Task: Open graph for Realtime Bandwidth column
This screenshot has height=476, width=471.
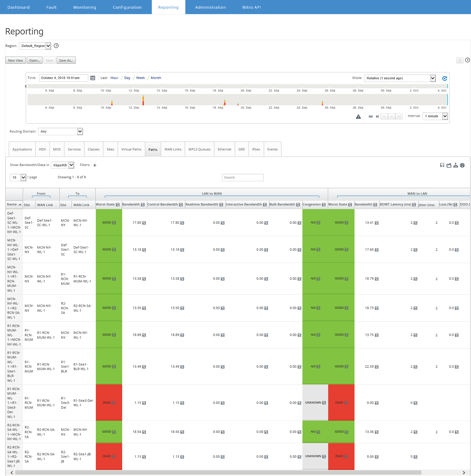Action: 221,205
